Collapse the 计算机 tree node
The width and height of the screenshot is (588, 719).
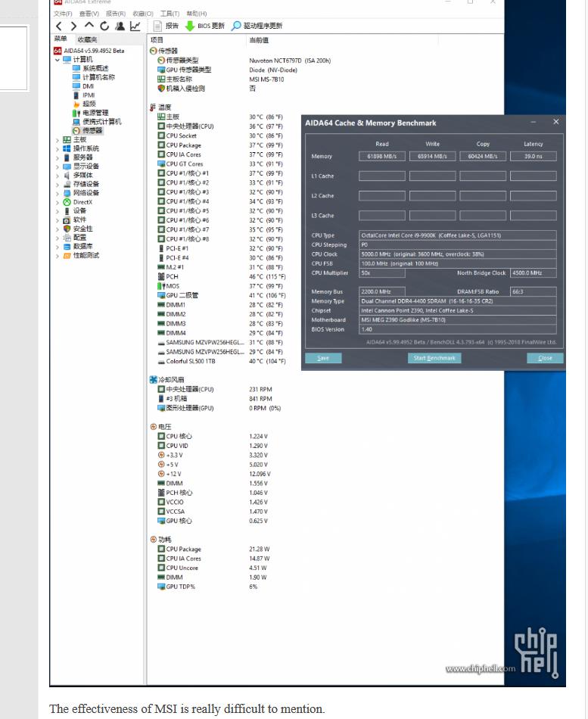coord(58,60)
